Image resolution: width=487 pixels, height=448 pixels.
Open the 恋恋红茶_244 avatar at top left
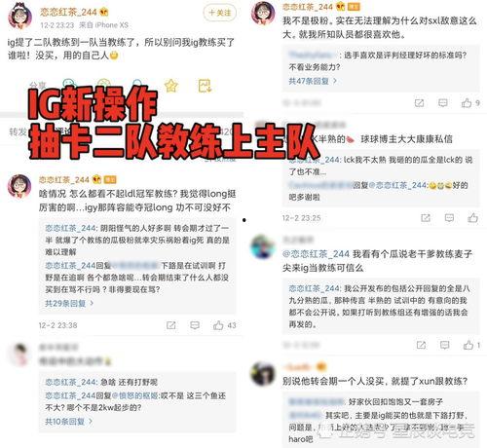coord(19,16)
